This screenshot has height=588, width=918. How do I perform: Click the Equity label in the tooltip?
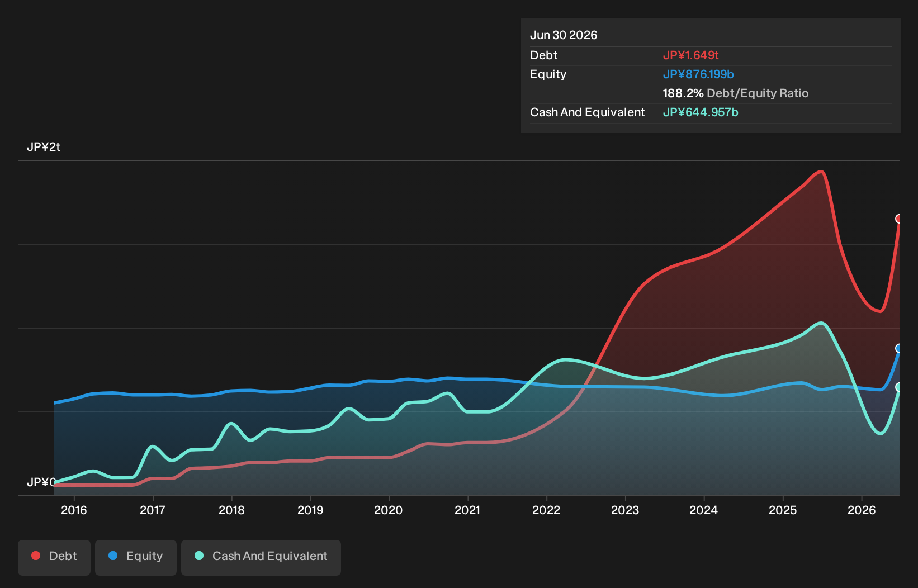[548, 74]
